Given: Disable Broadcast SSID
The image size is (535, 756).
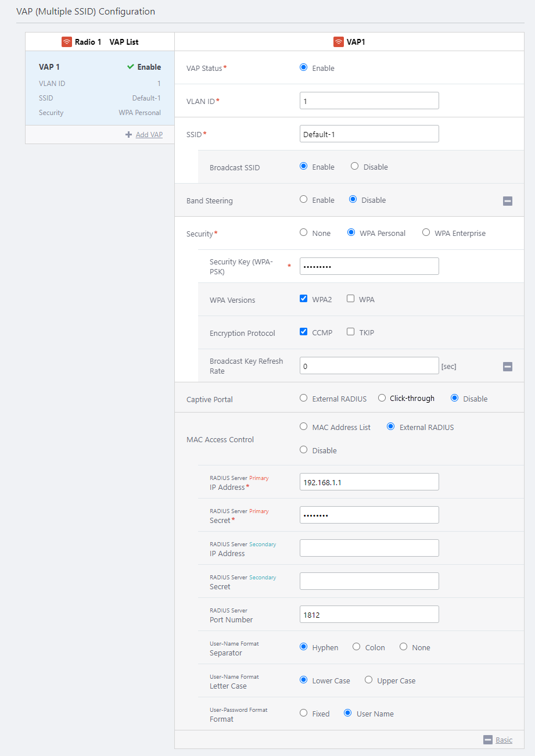Looking at the screenshot, I should pyautogui.click(x=354, y=166).
